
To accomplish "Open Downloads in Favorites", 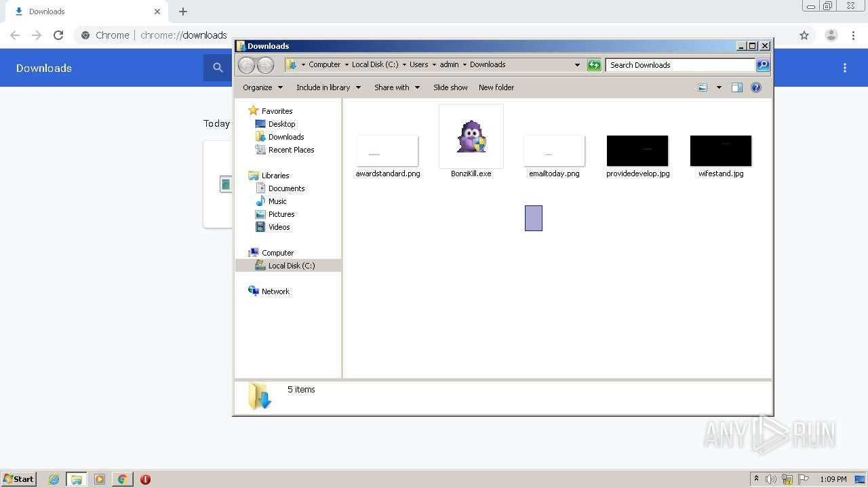I will point(279,137).
